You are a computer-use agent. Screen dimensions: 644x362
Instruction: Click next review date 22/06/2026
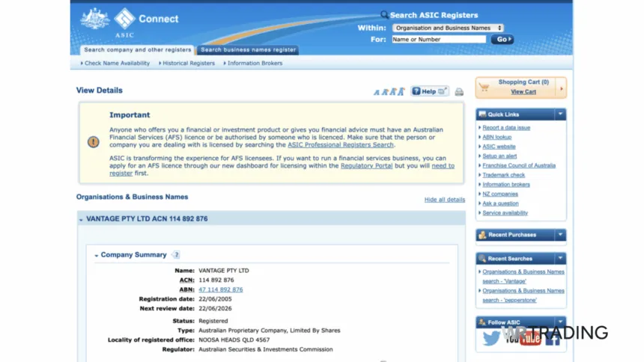[215, 308]
